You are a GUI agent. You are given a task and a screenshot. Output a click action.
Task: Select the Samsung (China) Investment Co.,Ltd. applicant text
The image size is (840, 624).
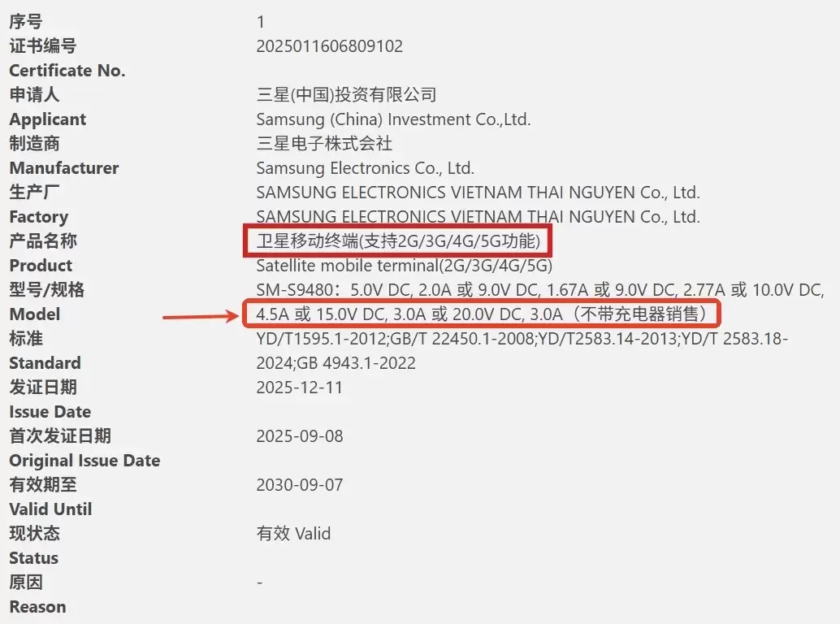[393, 119]
